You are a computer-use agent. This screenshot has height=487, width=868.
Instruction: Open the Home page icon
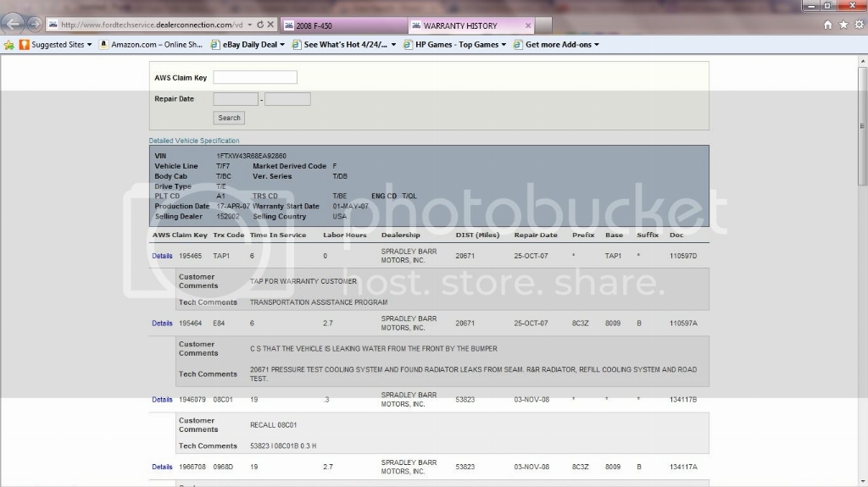827,25
